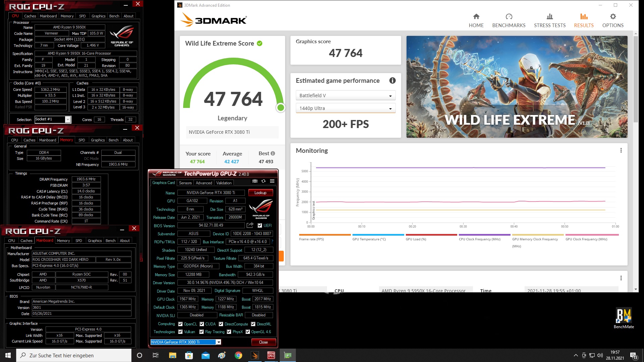644x362 pixels.
Task: Open volume control in the system tray
Action: 600,355
